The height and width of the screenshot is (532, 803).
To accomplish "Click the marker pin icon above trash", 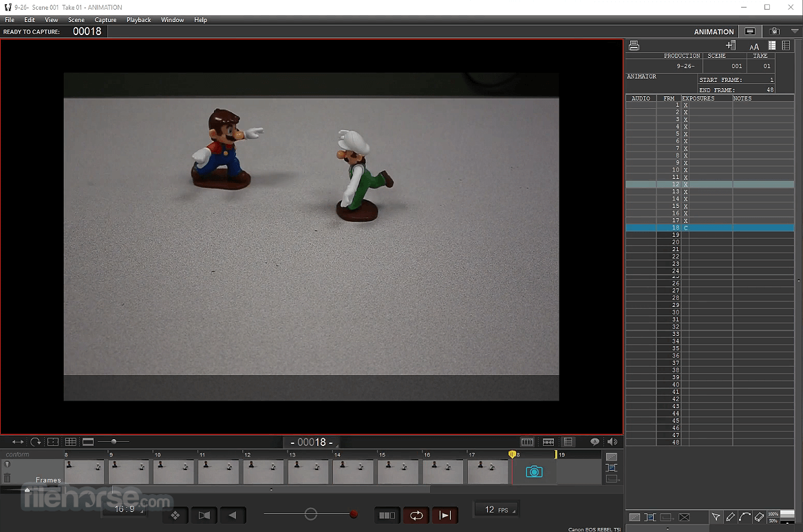I will pos(7,465).
